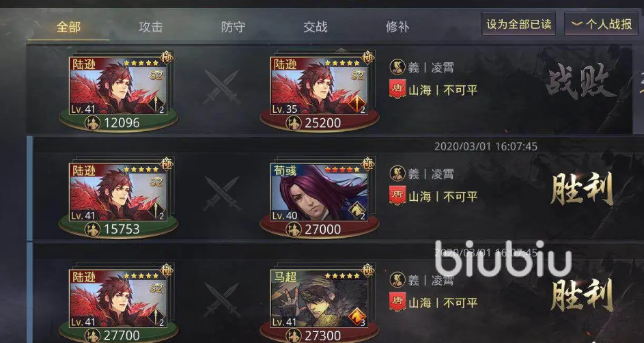Open the 战败 battle report result
The width and height of the screenshot is (644, 343).
pyautogui.click(x=581, y=81)
